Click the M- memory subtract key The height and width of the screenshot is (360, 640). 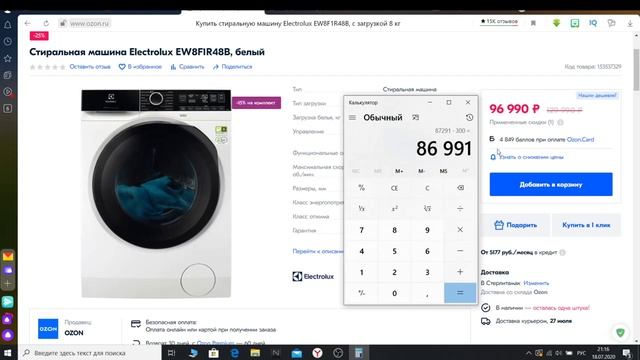click(422, 171)
